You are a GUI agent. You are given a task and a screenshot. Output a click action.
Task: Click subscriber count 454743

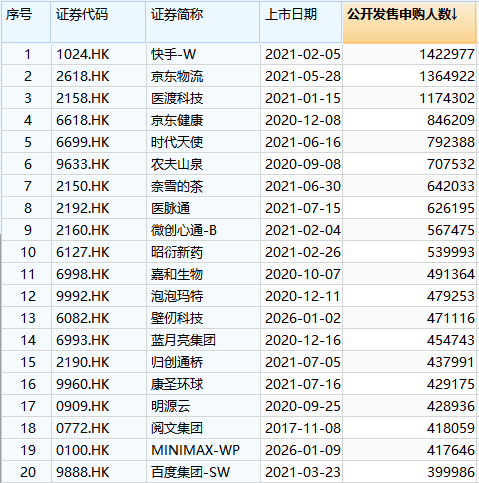pos(409,340)
